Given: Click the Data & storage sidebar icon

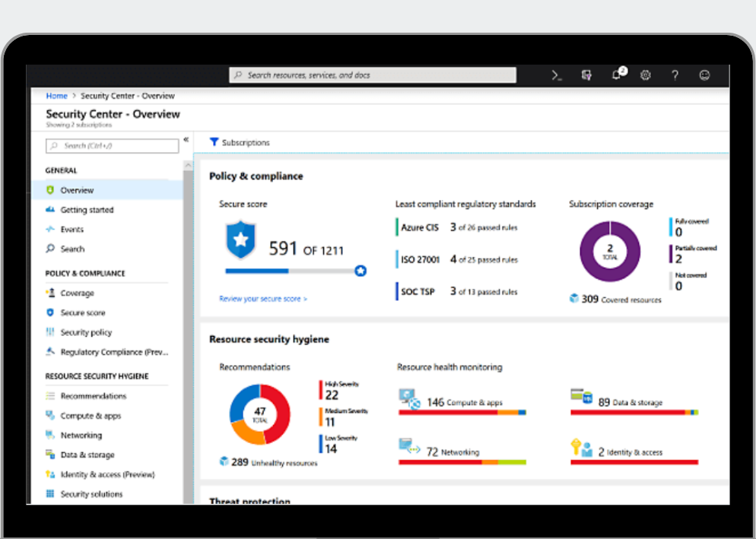Looking at the screenshot, I should coord(50,454).
